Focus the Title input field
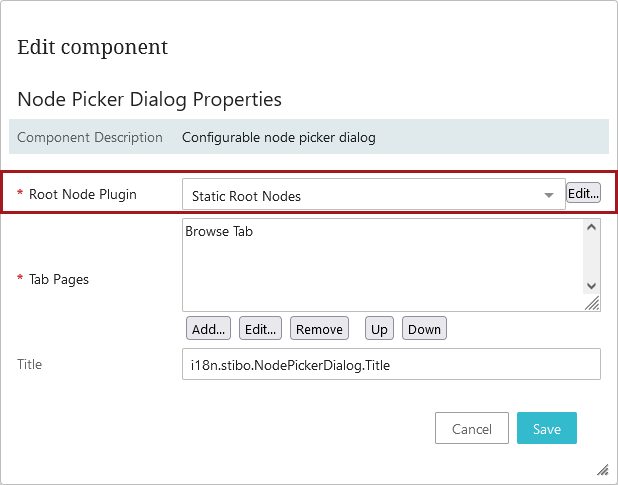The image size is (618, 485). click(x=391, y=365)
